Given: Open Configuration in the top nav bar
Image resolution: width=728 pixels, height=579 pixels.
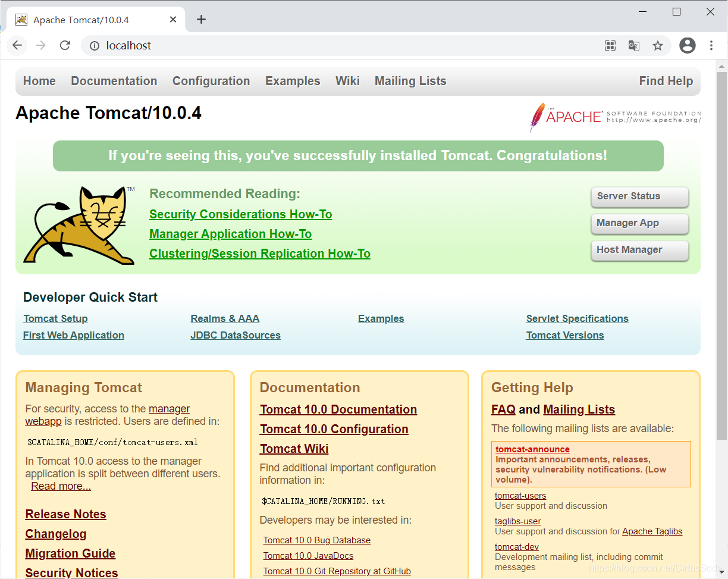Looking at the screenshot, I should (x=211, y=81).
